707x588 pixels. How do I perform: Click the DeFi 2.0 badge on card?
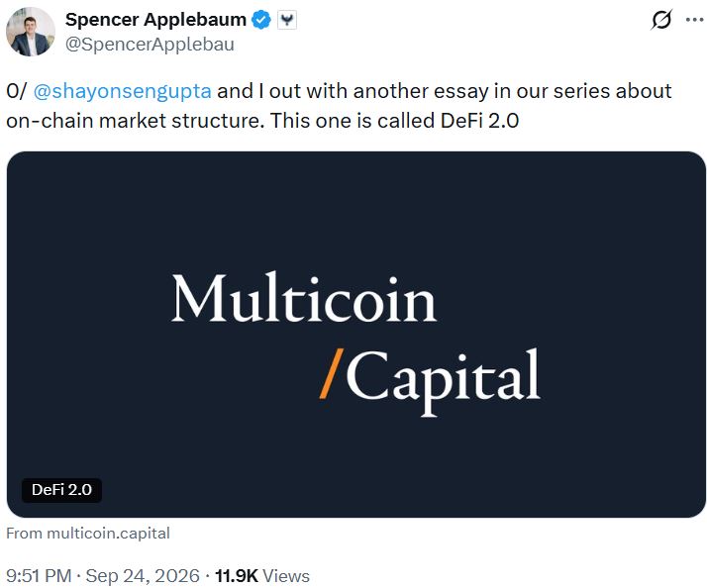[61, 490]
